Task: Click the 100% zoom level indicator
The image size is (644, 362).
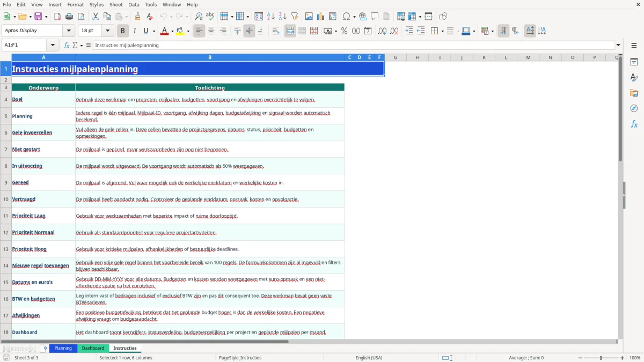Action: point(635,358)
